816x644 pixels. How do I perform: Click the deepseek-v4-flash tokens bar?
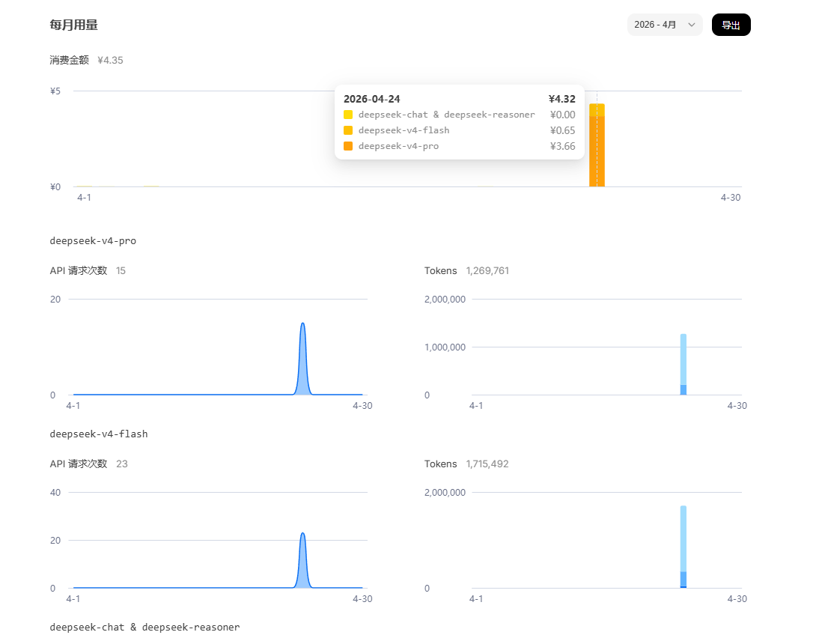coord(683,547)
